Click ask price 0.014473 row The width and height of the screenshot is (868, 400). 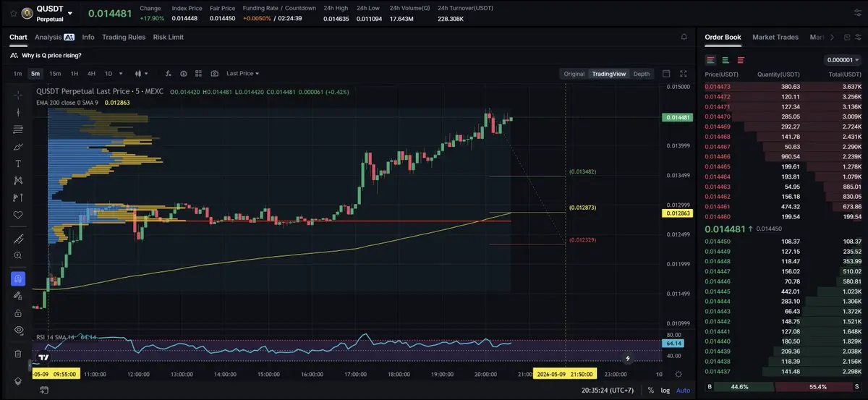782,87
